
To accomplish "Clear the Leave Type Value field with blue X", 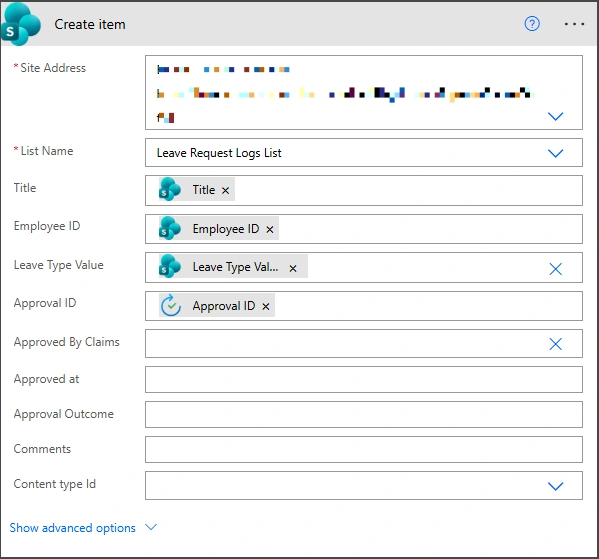I will pyautogui.click(x=555, y=269).
